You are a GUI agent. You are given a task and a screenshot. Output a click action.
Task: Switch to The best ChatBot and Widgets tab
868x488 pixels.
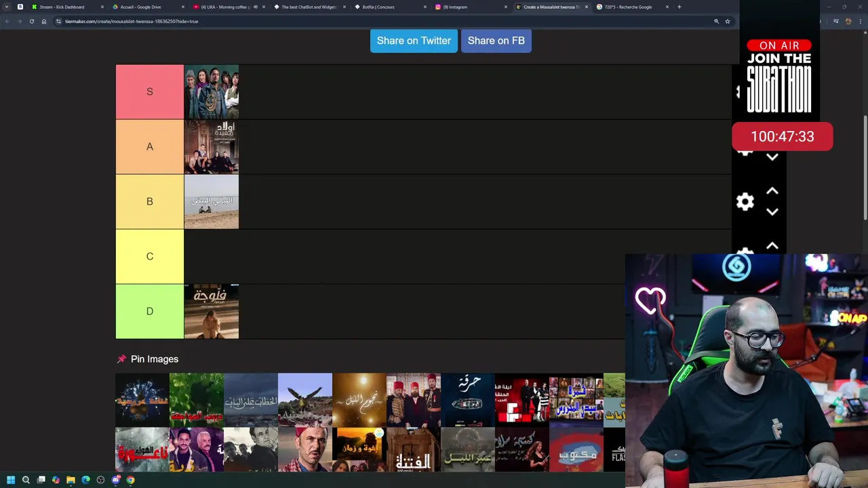click(309, 7)
